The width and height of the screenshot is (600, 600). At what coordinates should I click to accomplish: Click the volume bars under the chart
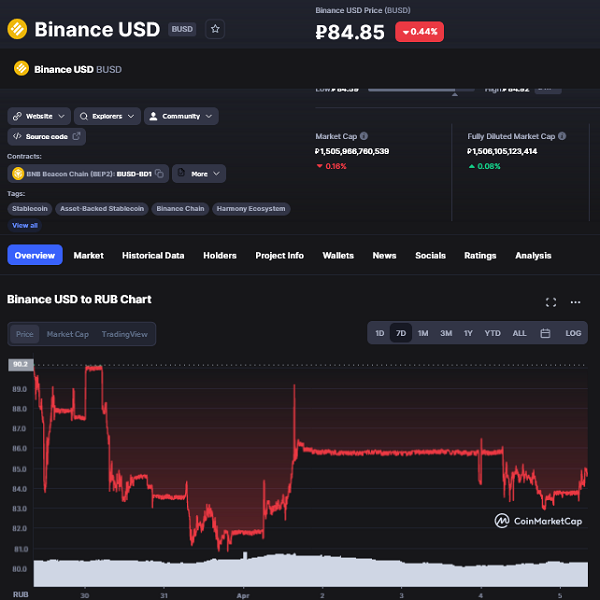click(310, 571)
